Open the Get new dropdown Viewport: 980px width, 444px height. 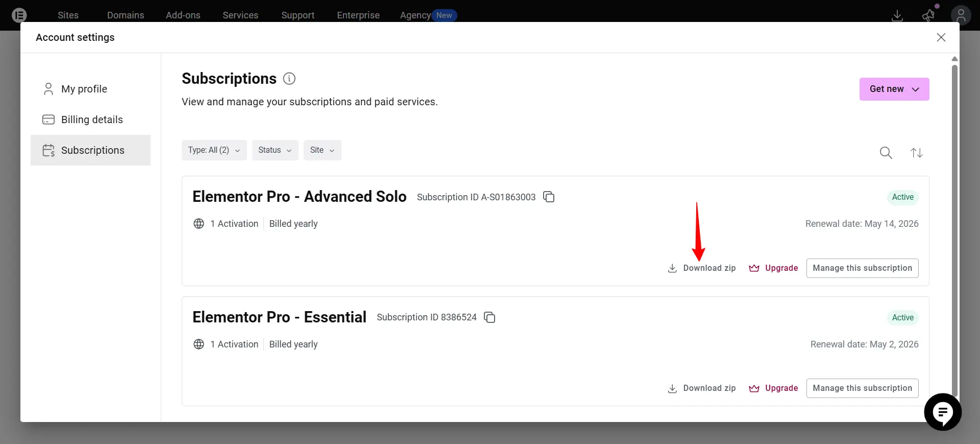click(x=894, y=89)
